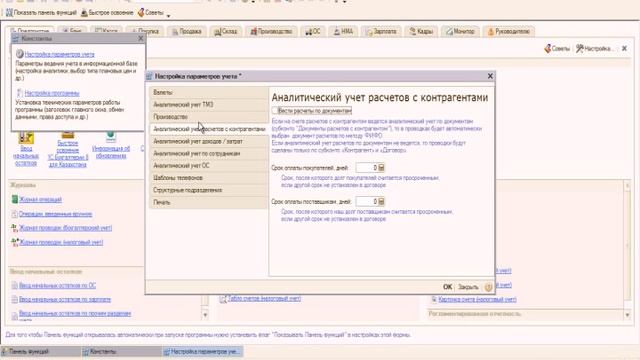Switch to the Зарплата tab
This screenshot has width=640, height=360.
[381, 31]
